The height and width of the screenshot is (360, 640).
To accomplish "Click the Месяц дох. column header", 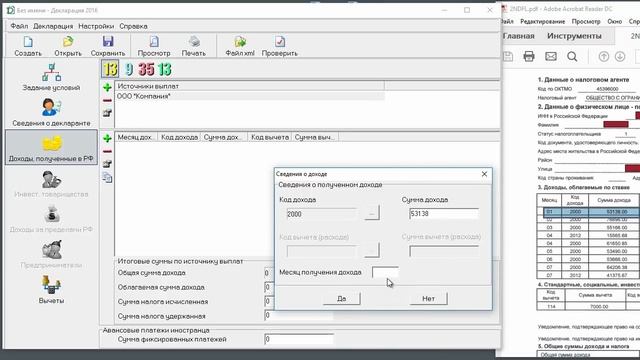I will pyautogui.click(x=136, y=137).
